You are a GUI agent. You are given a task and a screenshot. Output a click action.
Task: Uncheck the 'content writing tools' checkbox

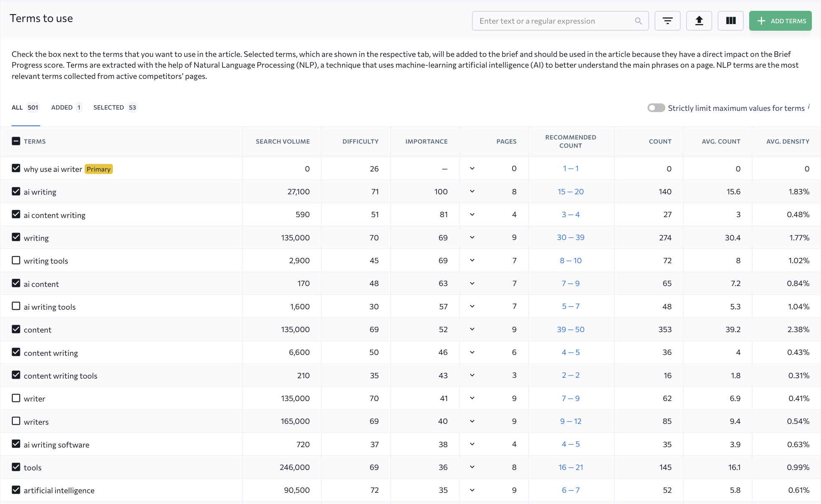point(16,375)
